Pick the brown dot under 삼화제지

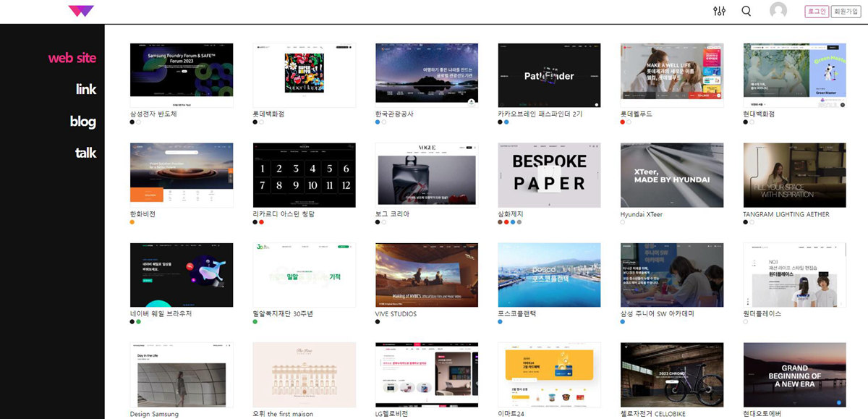pos(501,222)
